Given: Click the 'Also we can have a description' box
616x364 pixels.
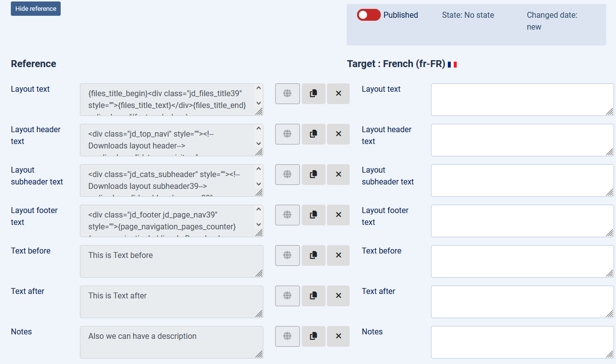Looking at the screenshot, I should click(172, 342).
